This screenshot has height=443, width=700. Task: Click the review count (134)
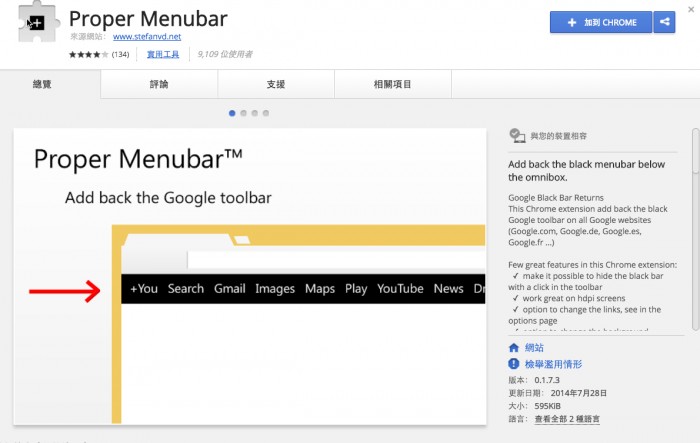tap(121, 54)
